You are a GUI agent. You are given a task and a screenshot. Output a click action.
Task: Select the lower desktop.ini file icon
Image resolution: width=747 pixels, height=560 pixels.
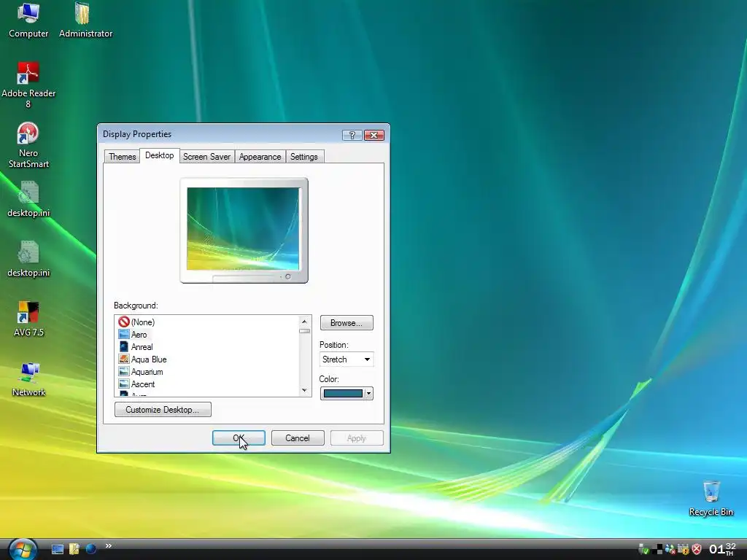tap(28, 259)
